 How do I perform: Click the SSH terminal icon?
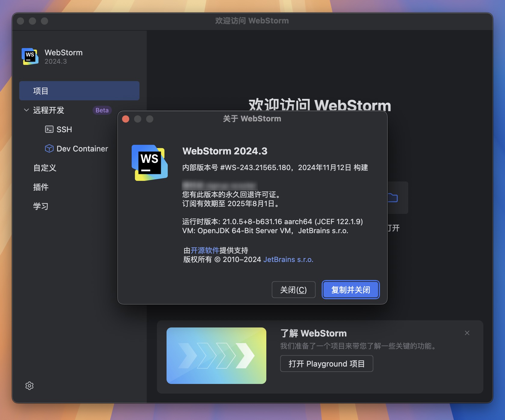click(49, 129)
